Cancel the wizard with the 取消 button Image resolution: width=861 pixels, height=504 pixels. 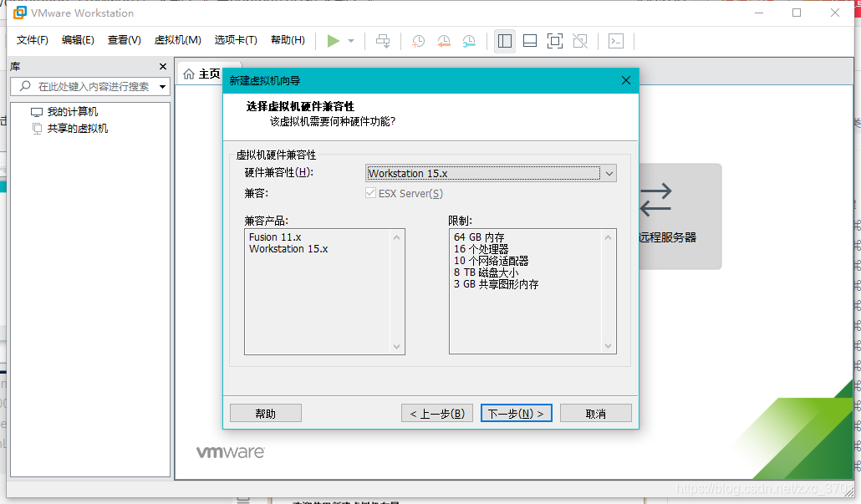coord(596,414)
